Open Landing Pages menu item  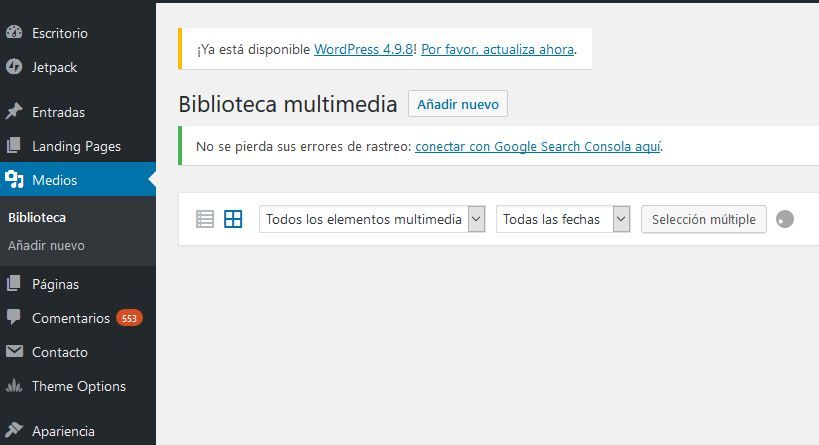(x=78, y=146)
